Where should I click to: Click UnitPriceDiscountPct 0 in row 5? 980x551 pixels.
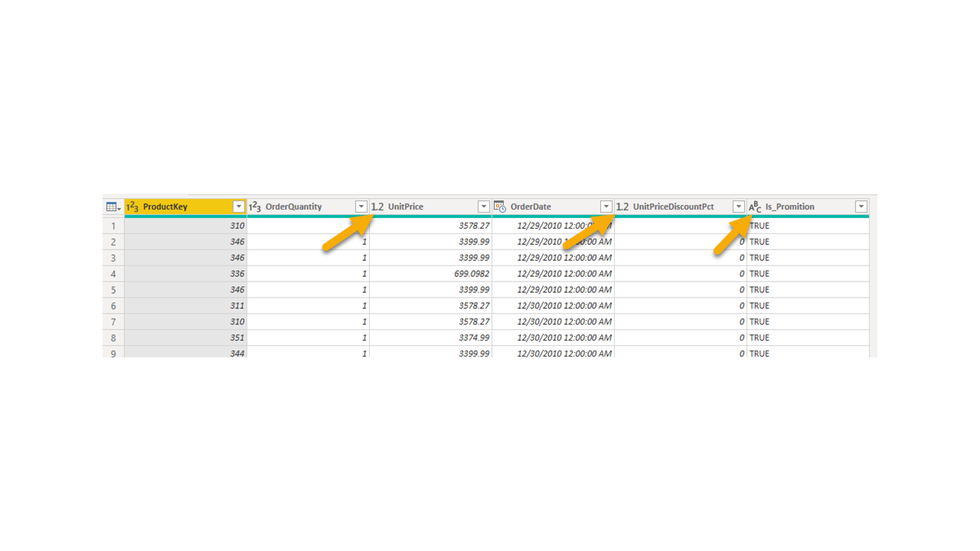click(681, 290)
